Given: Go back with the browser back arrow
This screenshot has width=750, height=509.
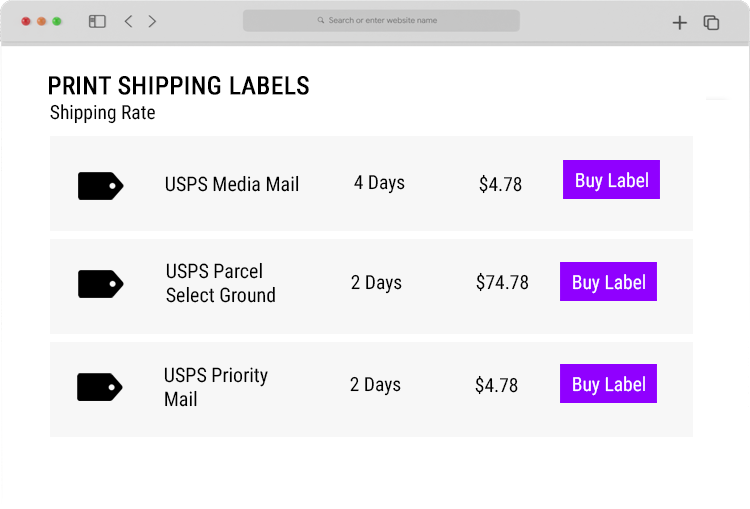Looking at the screenshot, I should [x=128, y=22].
